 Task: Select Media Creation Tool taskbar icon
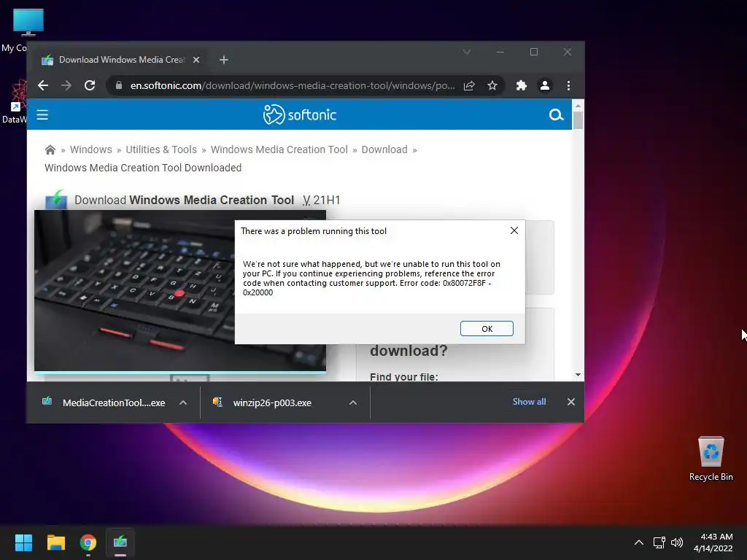(120, 542)
